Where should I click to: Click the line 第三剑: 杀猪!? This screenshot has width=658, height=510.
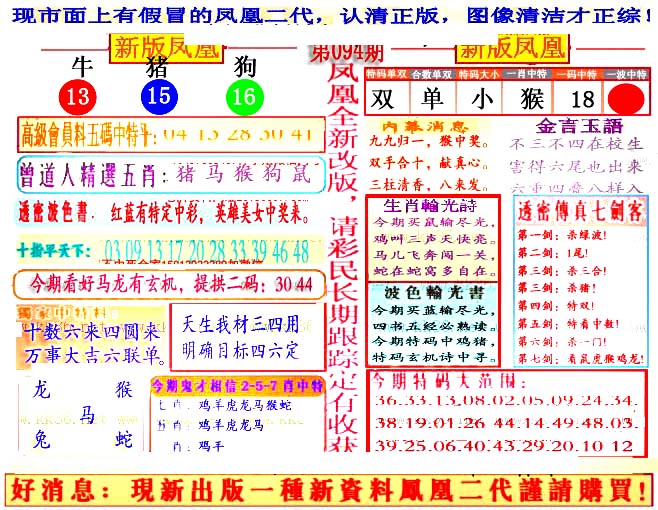coord(556,288)
